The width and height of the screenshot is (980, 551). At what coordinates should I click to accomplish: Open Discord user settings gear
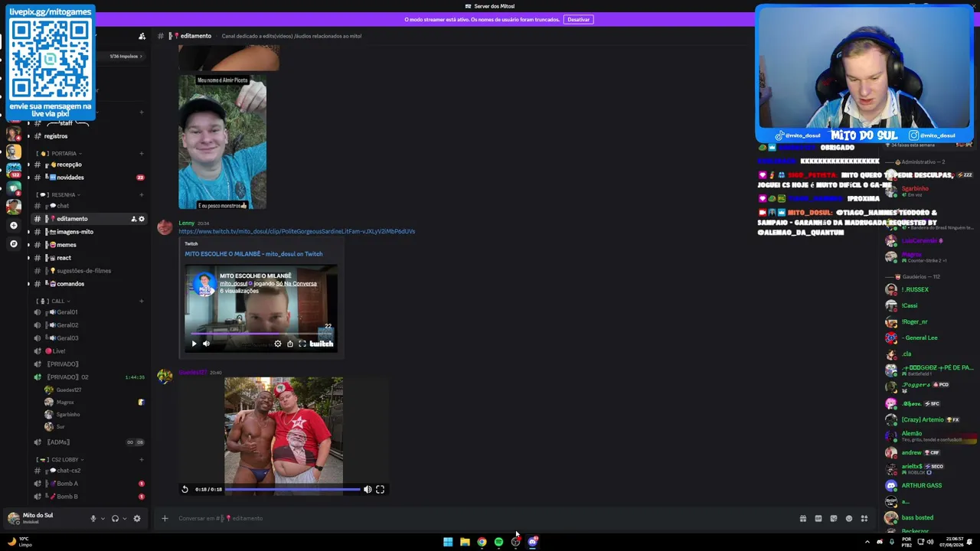137,519
